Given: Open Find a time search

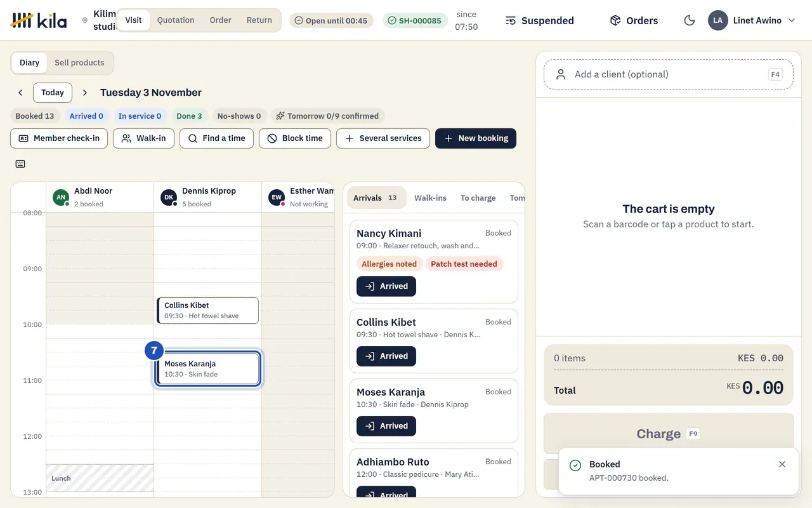Looking at the screenshot, I should tap(216, 138).
